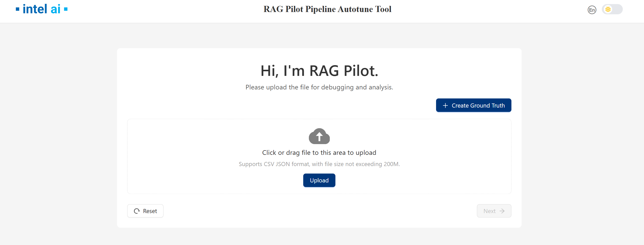
Task: Click the Reset button
Action: click(145, 211)
